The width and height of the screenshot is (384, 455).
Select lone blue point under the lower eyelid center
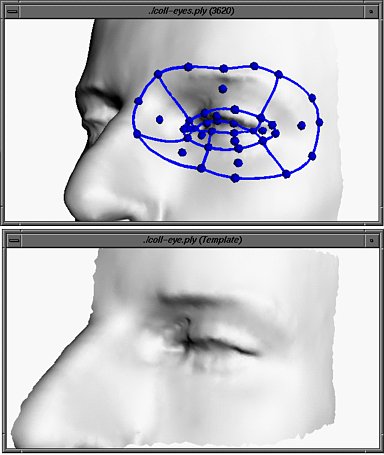[x=238, y=163]
